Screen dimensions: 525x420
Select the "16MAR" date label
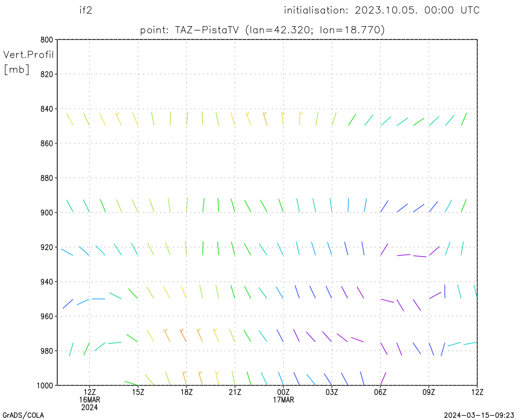coord(89,400)
